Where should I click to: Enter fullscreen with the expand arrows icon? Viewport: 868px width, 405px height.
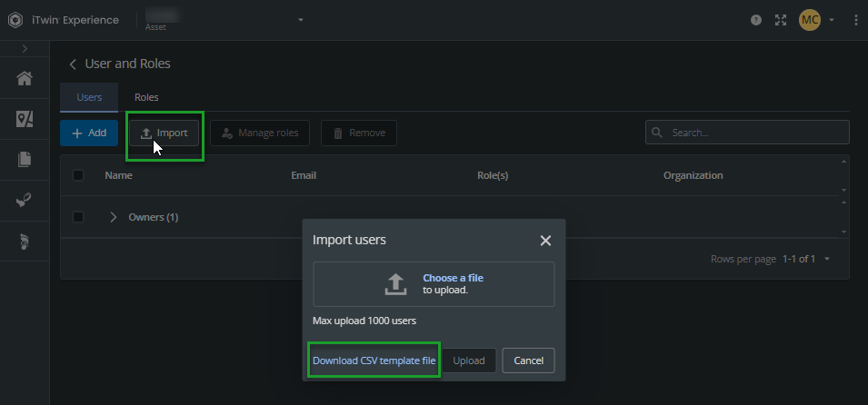point(780,20)
